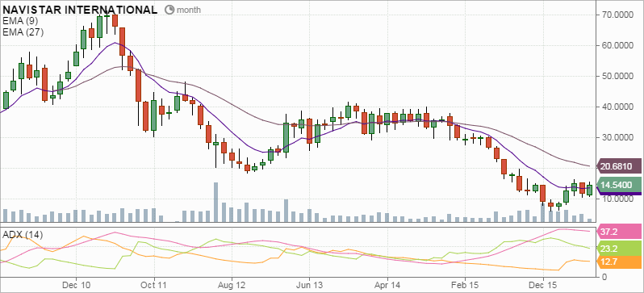Click the 20.6810 EMA price tag
The width and height of the screenshot is (644, 293).
pos(620,166)
